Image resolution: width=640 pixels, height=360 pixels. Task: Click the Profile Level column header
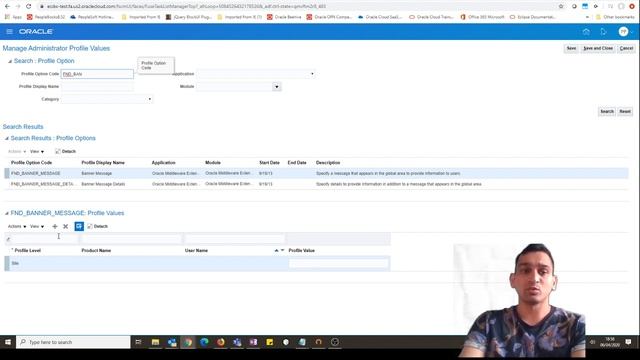pos(27,250)
